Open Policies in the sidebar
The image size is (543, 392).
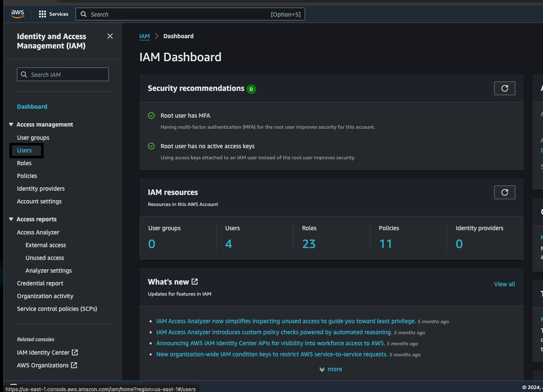coord(27,176)
